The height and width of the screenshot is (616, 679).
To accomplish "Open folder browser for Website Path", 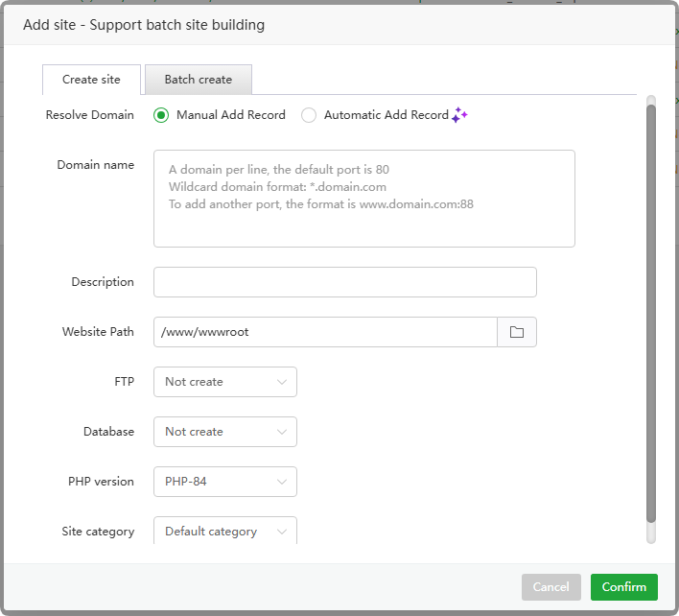I will (517, 332).
